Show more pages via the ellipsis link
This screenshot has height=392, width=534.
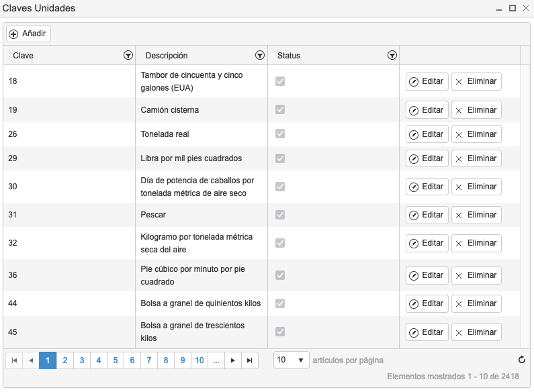tap(216, 360)
